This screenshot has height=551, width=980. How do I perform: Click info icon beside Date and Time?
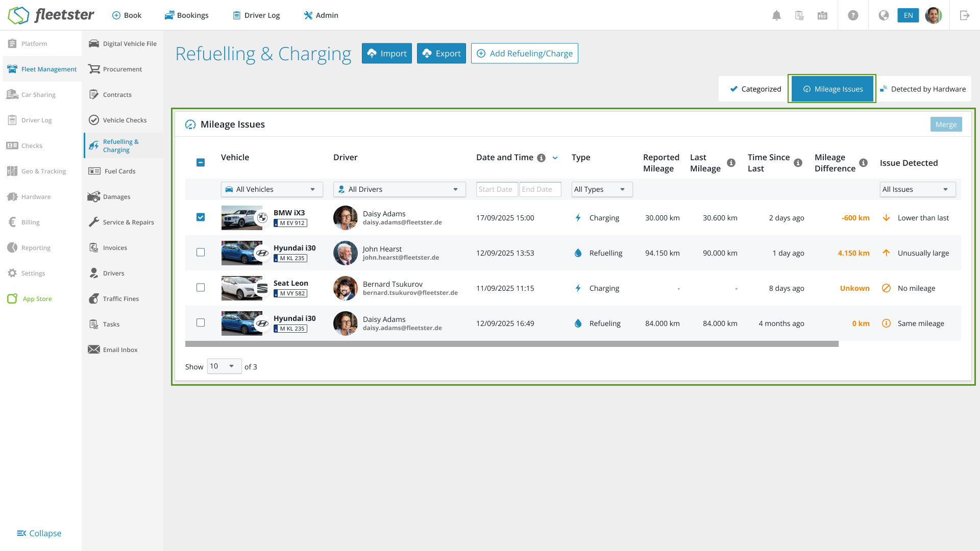click(x=542, y=158)
